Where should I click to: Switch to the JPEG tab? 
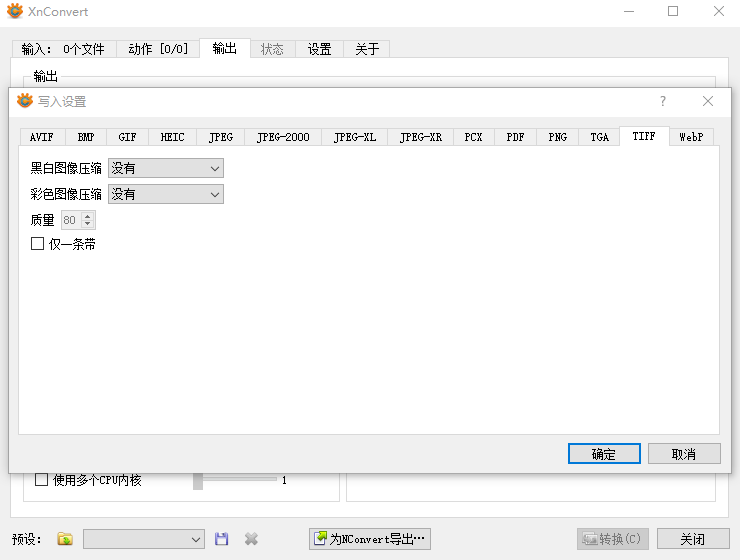(x=221, y=137)
